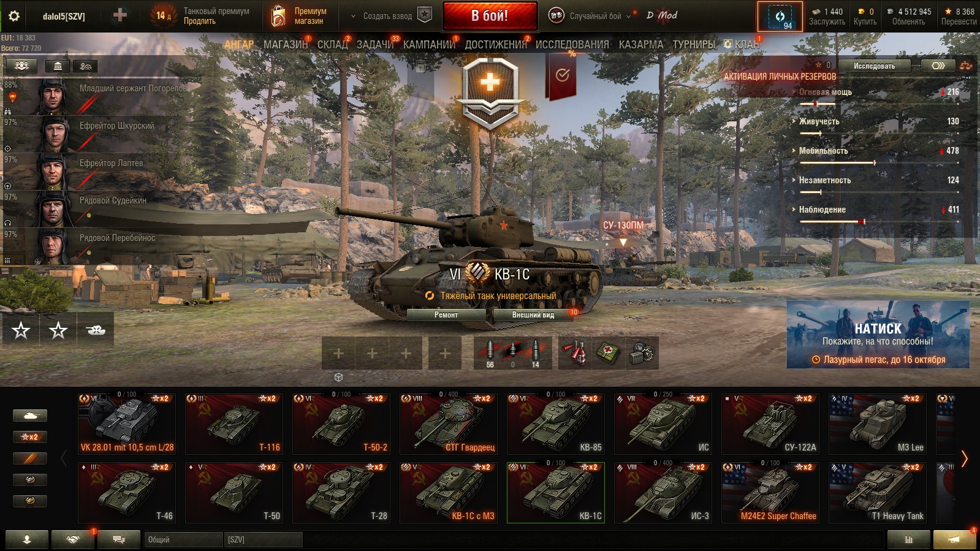
Task: Select the ИС-3 tank thumbnail
Action: (x=663, y=492)
